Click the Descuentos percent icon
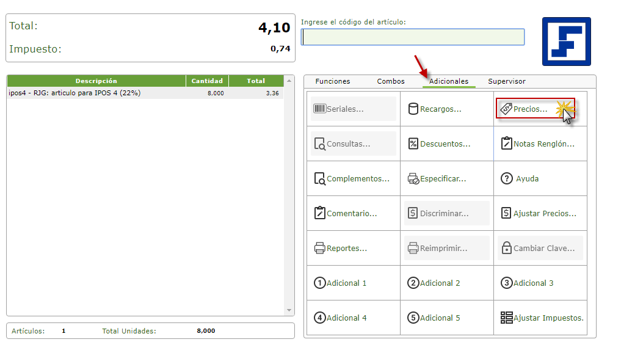Image resolution: width=621 pixels, height=364 pixels. [x=413, y=144]
